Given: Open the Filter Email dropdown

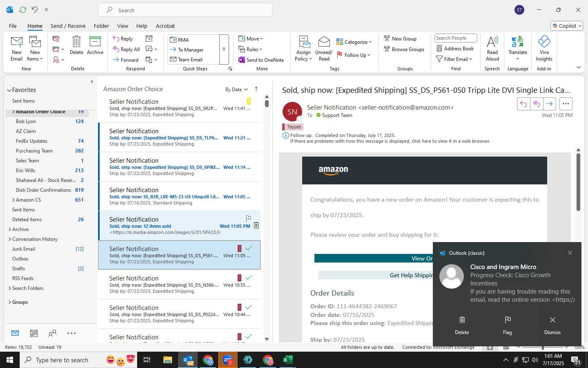Looking at the screenshot, I should click(x=454, y=59).
